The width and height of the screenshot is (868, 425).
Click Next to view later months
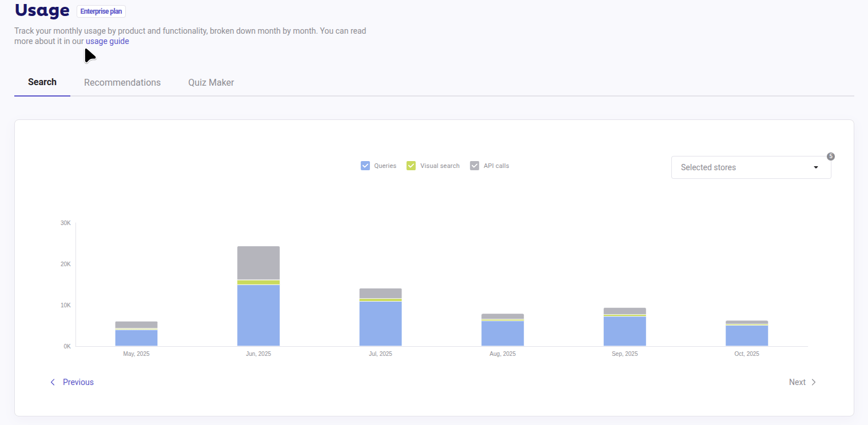[797, 382]
